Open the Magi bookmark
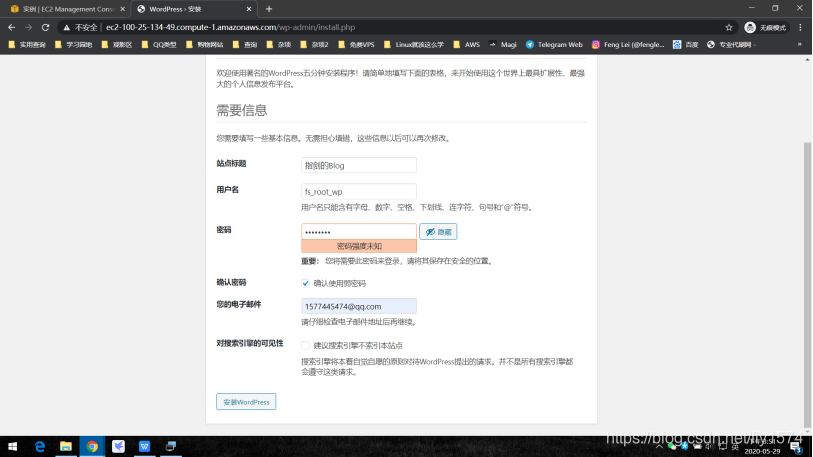This screenshot has width=813, height=457. 503,45
